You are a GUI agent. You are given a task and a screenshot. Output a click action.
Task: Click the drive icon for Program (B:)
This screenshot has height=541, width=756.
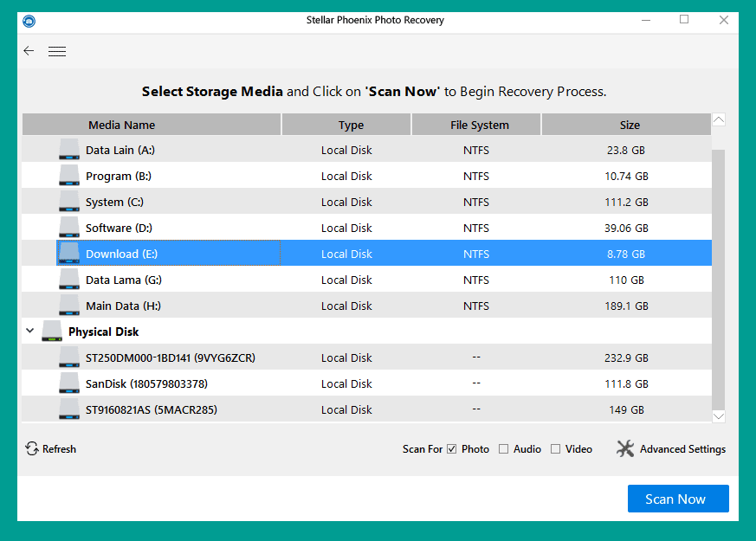coord(69,176)
